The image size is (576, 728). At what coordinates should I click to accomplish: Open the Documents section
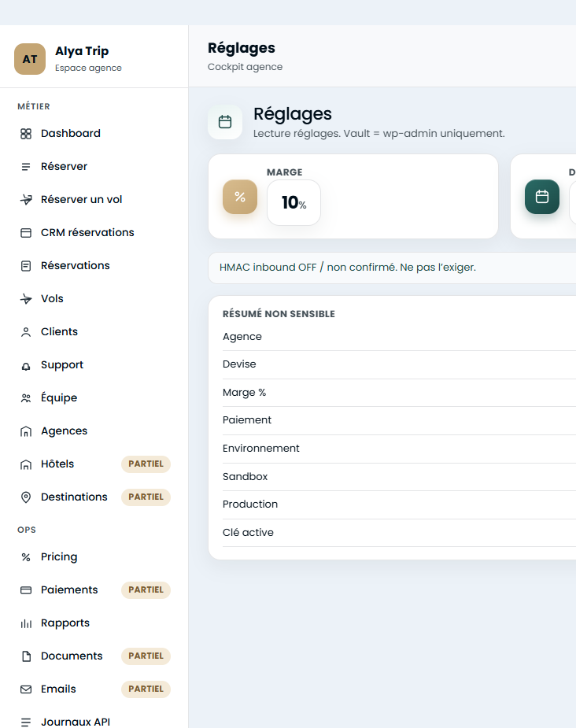click(94, 656)
